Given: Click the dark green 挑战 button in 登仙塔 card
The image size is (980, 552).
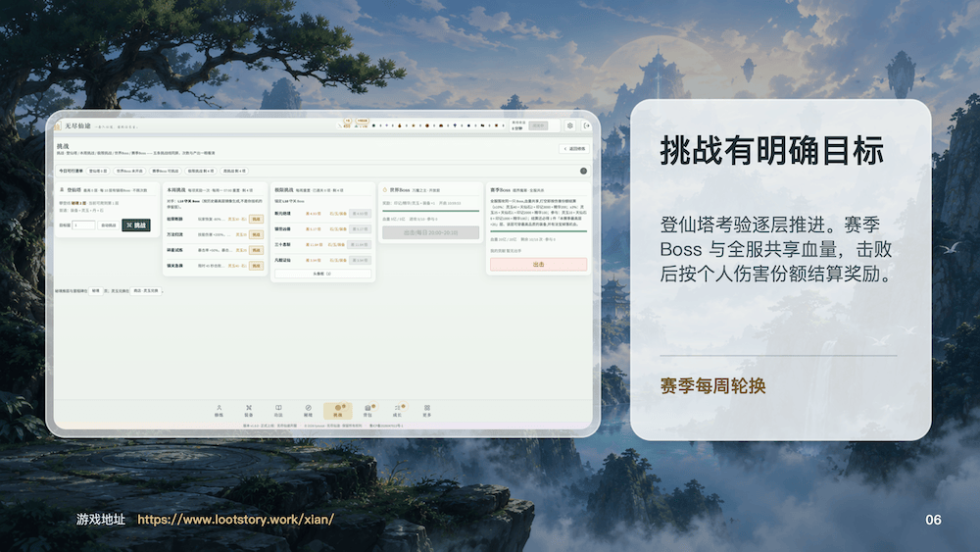Looking at the screenshot, I should click(x=136, y=226).
